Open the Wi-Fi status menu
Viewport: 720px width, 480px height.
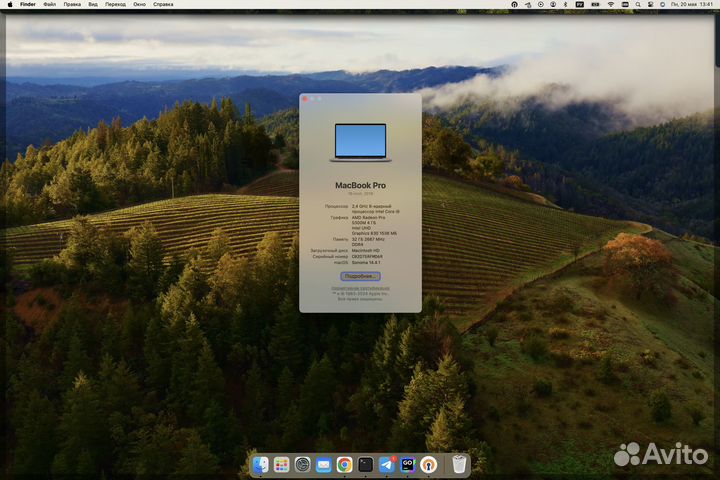pos(611,4)
